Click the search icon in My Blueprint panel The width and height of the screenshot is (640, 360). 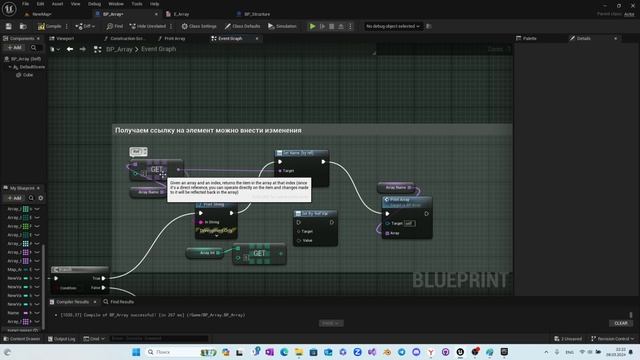pos(31,198)
